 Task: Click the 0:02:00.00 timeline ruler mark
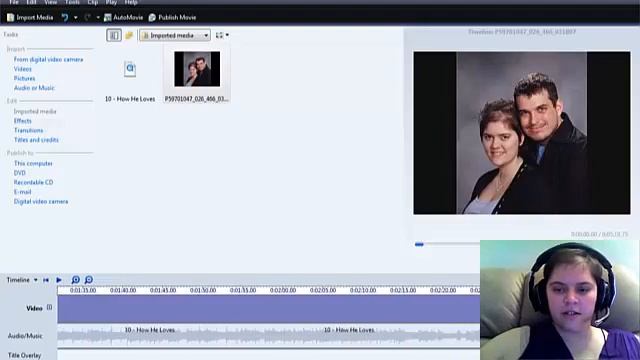point(283,290)
